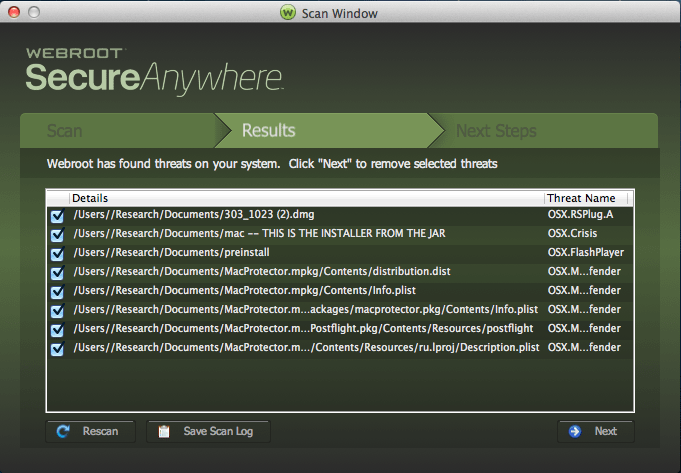Screen dimensions: 681x473
Task: Uncheck the OSX.Crisis installer threat
Action: [x=57, y=235]
